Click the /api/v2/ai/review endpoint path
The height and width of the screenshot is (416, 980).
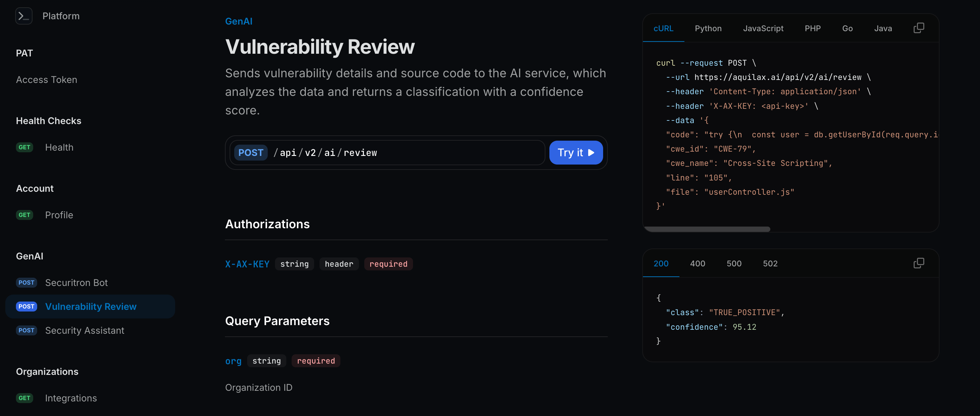[326, 153]
